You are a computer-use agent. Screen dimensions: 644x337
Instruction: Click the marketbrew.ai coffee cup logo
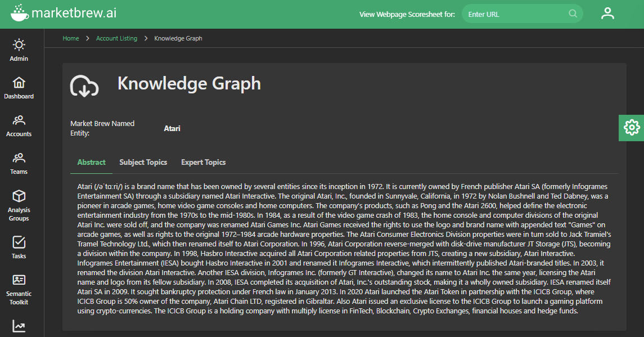pyautogui.click(x=19, y=13)
